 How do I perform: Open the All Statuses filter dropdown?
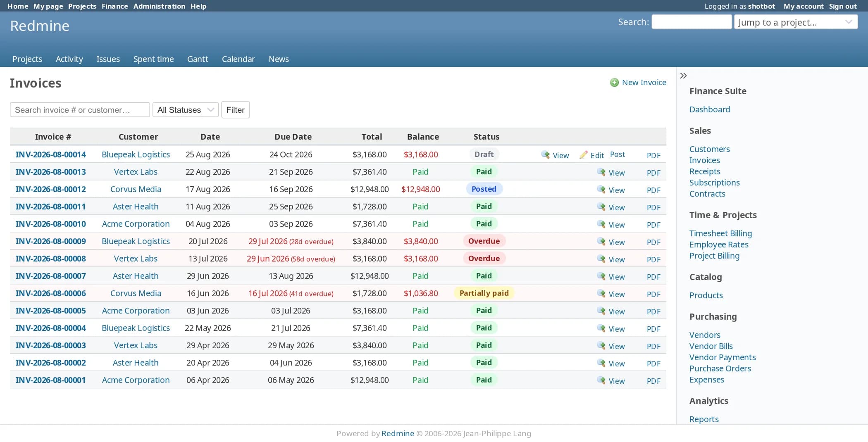pyautogui.click(x=186, y=110)
